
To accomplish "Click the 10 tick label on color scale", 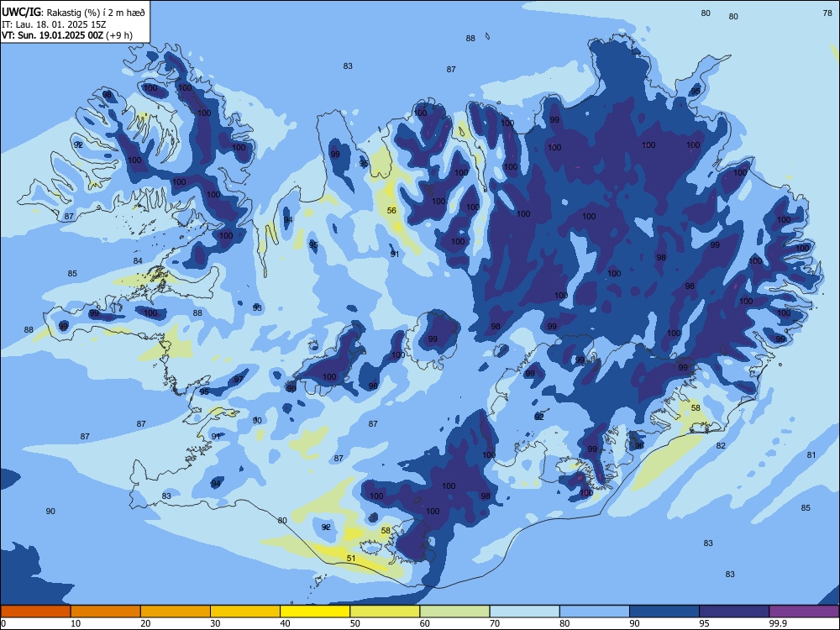I will tap(76, 623).
